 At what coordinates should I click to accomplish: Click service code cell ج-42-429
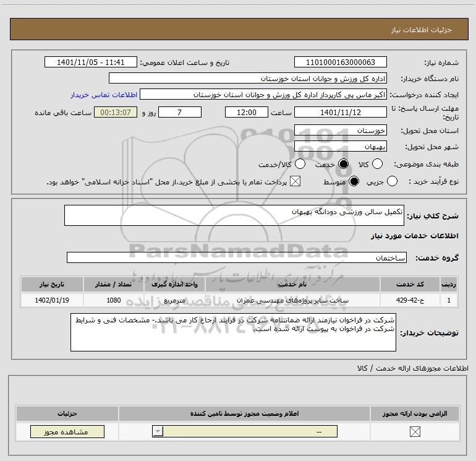point(410,300)
